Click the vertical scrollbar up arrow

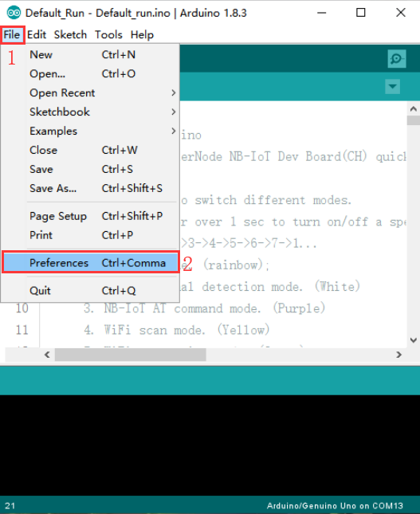click(x=414, y=109)
